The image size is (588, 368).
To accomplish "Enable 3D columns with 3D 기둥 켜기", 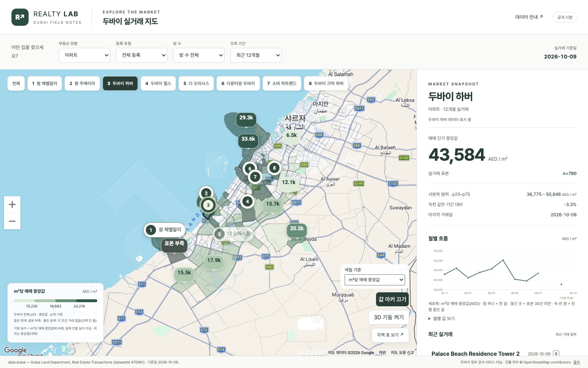I will [389, 317].
